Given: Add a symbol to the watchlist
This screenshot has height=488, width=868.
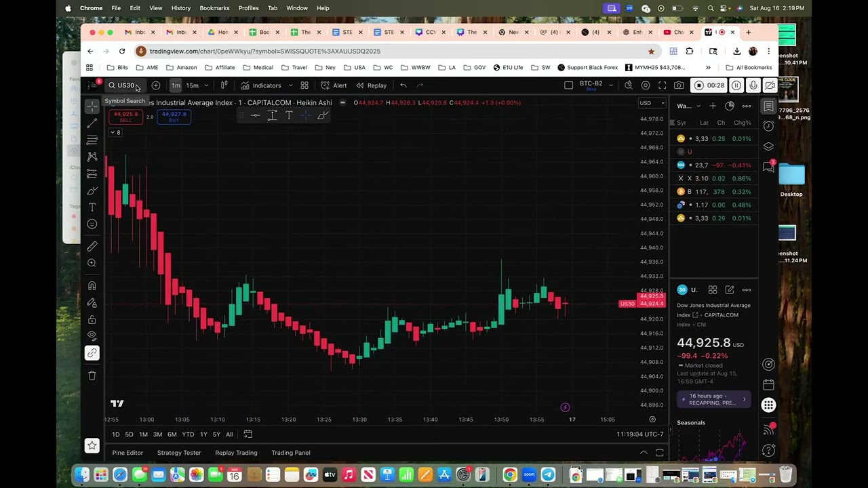Looking at the screenshot, I should (713, 106).
